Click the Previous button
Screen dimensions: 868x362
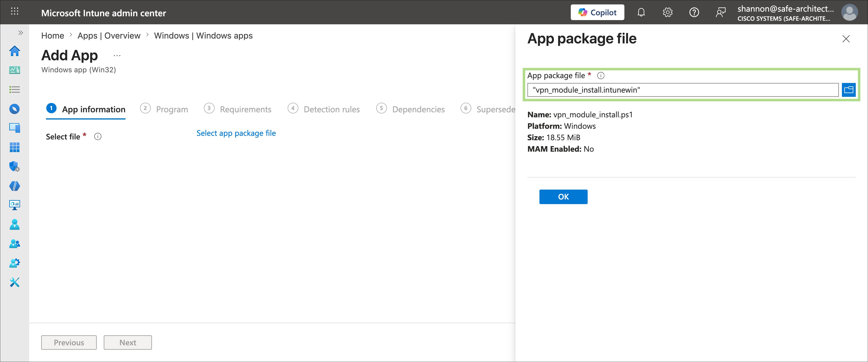pos(69,343)
